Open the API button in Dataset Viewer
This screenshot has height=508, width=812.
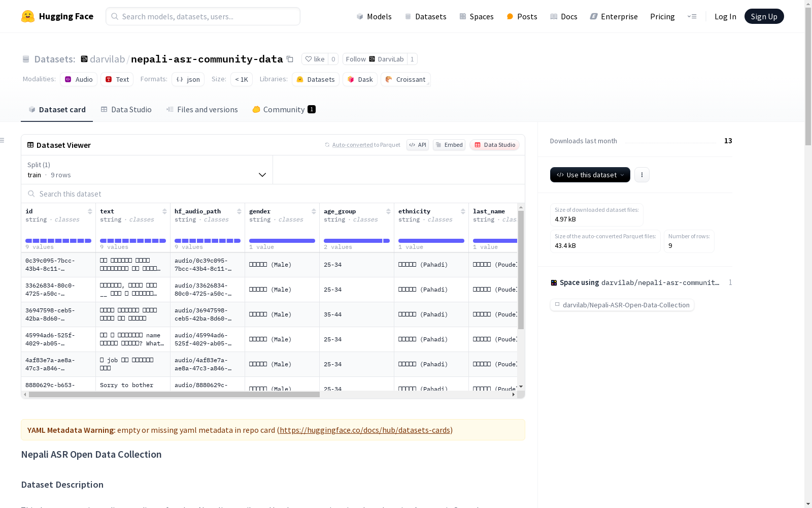(418, 145)
